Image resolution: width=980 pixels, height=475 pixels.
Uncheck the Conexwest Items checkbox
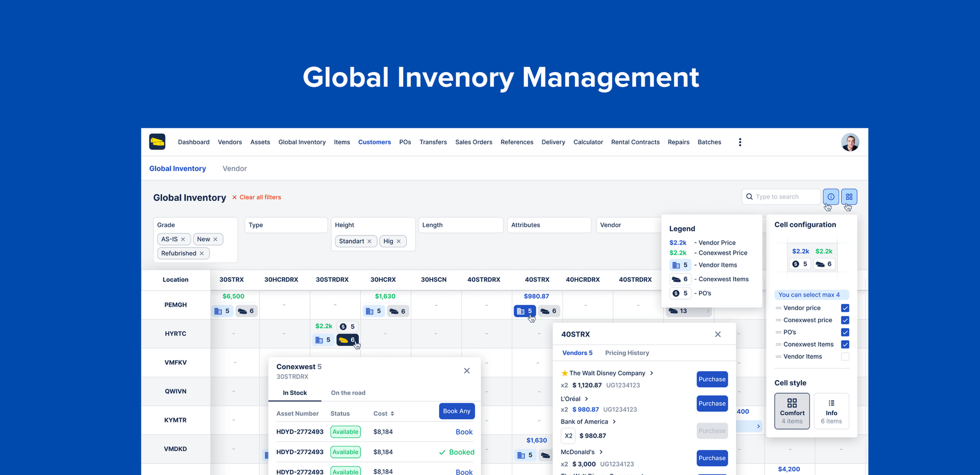(845, 344)
